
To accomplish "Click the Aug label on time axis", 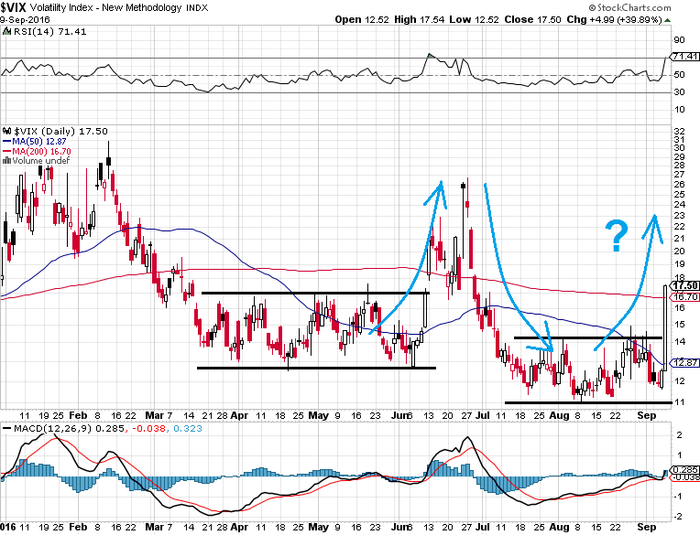I will click(x=559, y=416).
